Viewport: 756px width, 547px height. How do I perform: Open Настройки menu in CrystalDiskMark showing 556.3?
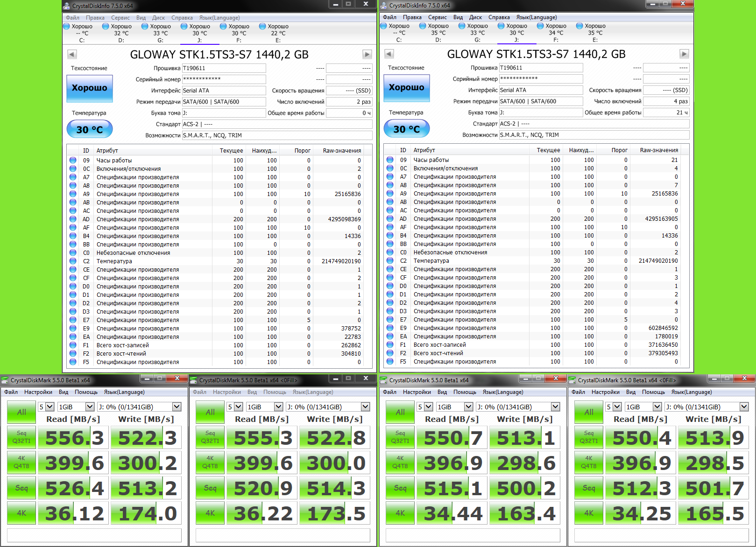click(x=38, y=392)
